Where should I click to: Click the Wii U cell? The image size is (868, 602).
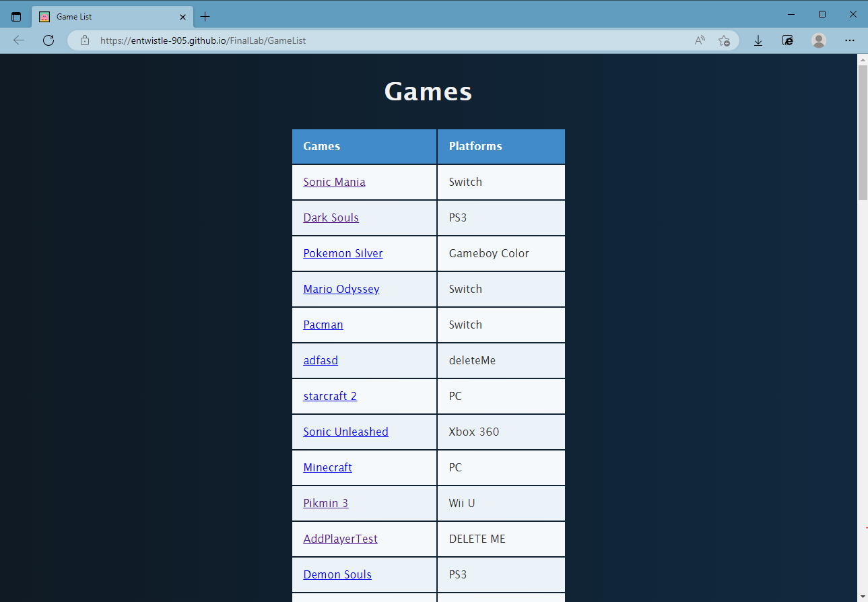tap(501, 503)
